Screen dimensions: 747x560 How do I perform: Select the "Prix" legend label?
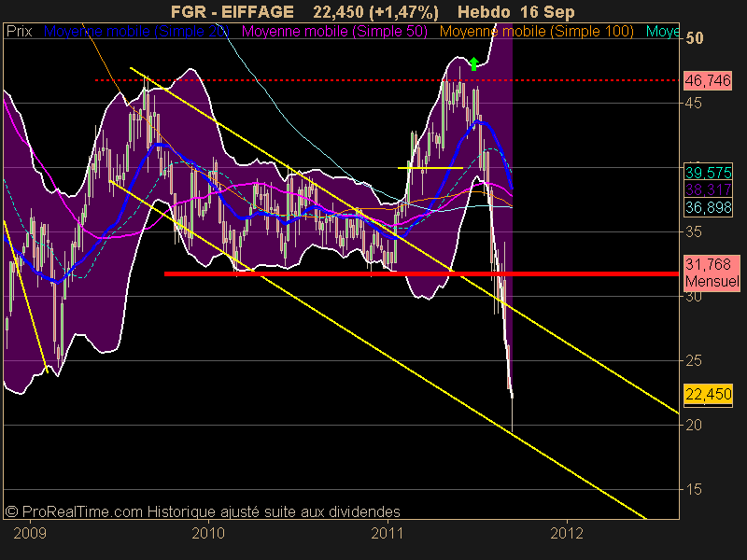point(19,32)
